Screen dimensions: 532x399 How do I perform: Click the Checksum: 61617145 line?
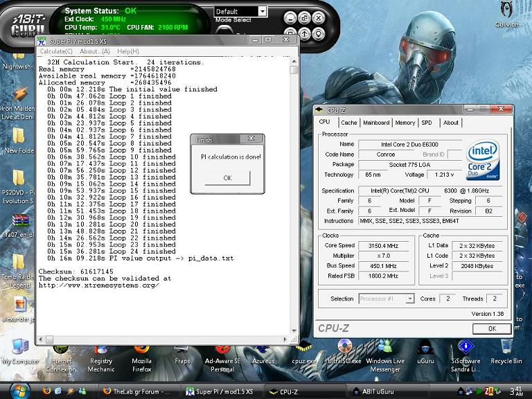tap(76, 272)
